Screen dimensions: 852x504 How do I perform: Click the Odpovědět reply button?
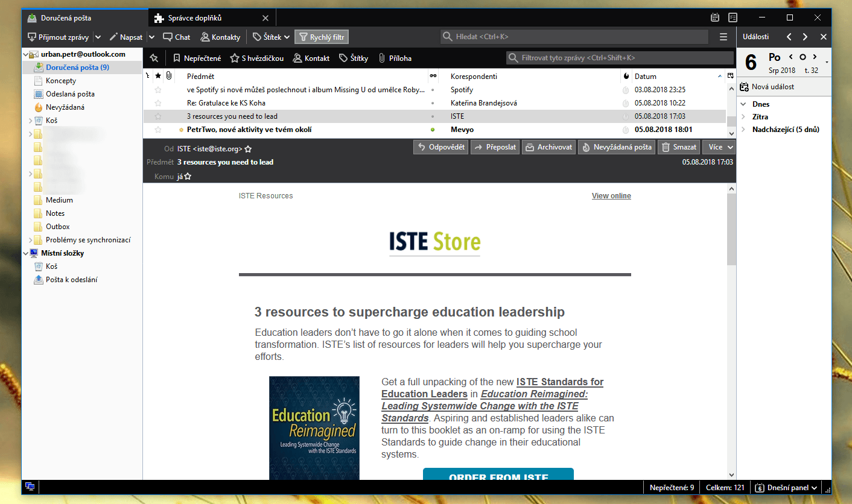(x=440, y=147)
